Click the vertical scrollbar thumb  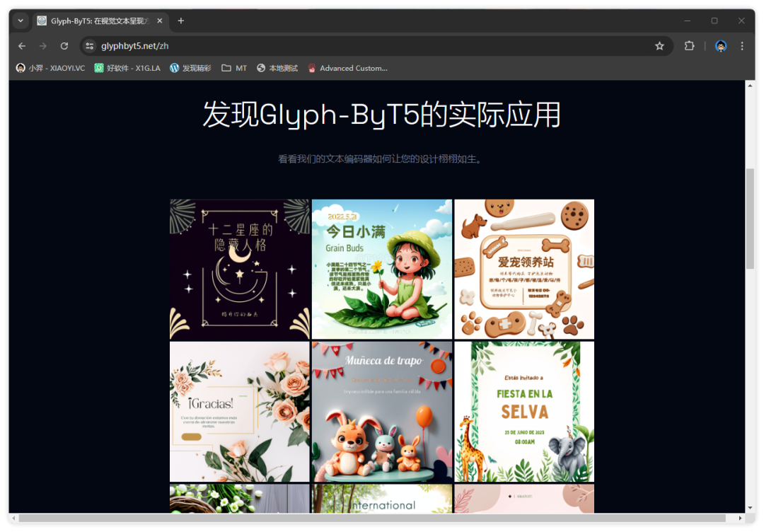click(x=750, y=219)
